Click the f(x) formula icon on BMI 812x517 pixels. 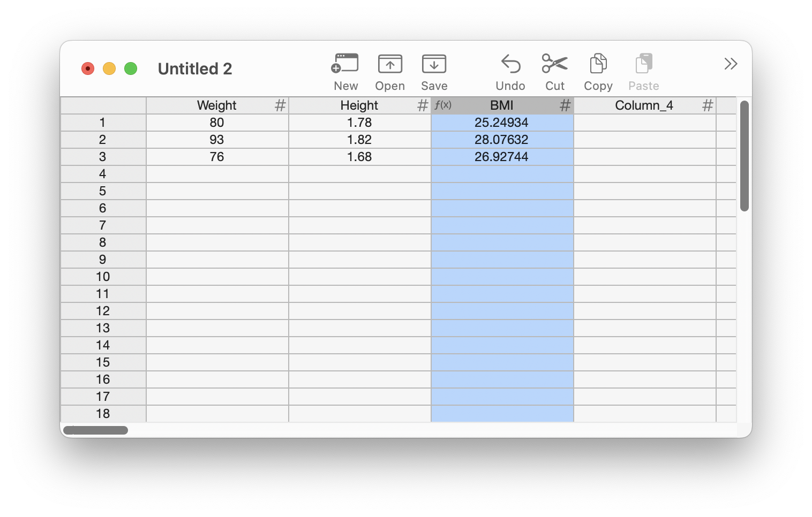coord(443,105)
